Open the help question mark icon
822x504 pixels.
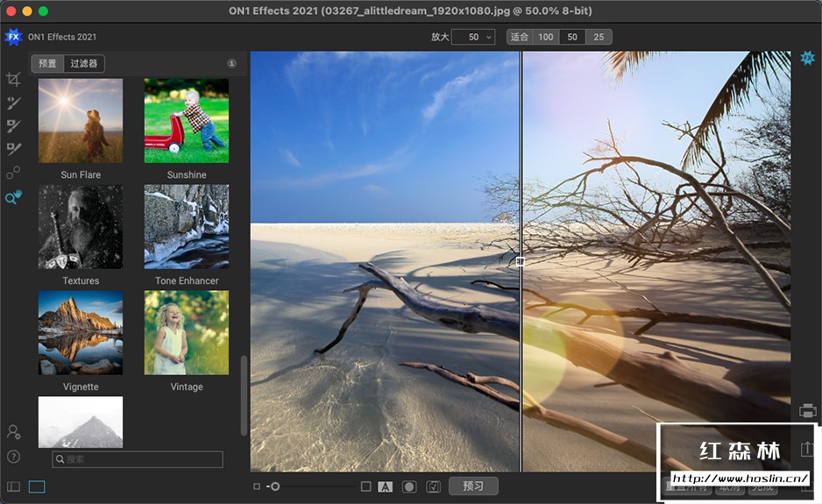[x=14, y=457]
